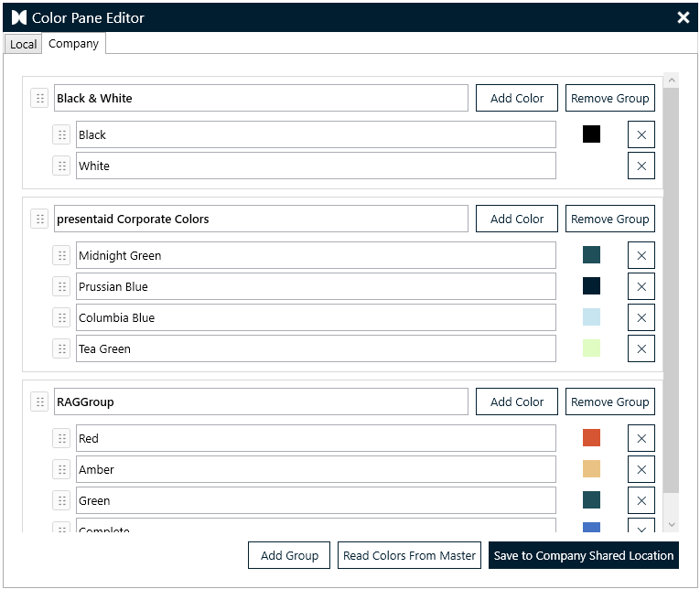
Task: Click the scrollbar down arrow
Action: (x=671, y=525)
